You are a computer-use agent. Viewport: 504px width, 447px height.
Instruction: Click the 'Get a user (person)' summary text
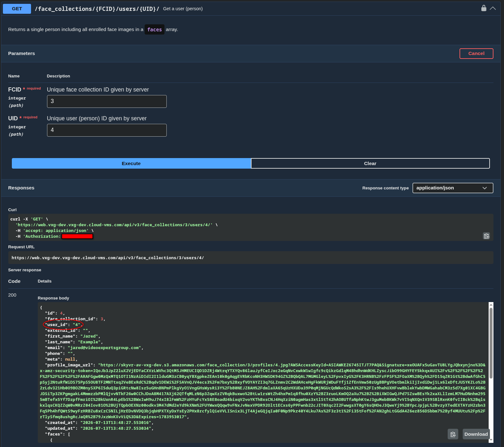pos(183,9)
